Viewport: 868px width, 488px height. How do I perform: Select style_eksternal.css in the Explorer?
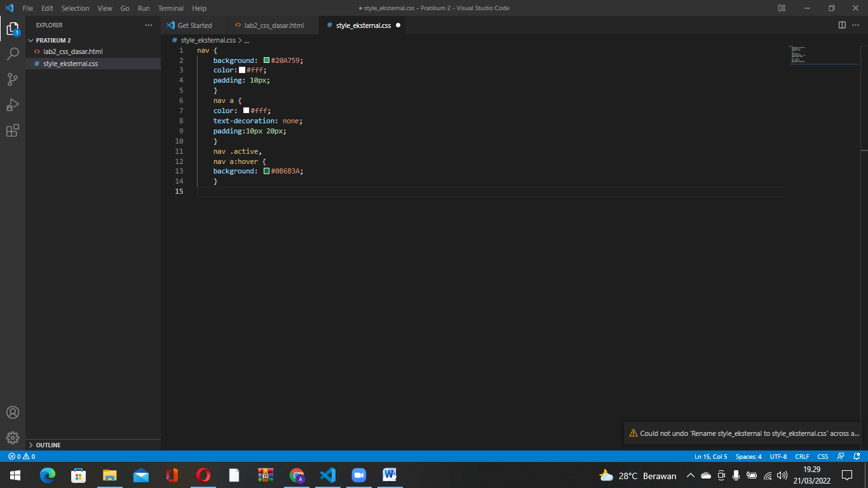(x=70, y=64)
